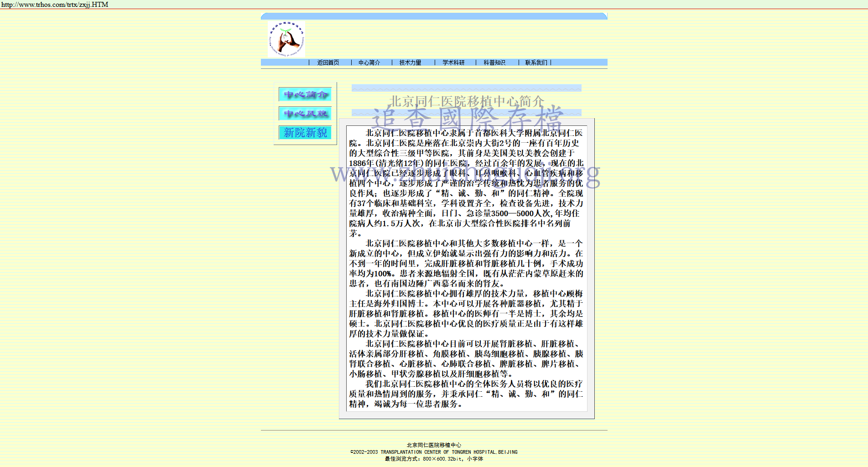
Task: Open 联系我们 contact link
Action: pyautogui.click(x=536, y=62)
